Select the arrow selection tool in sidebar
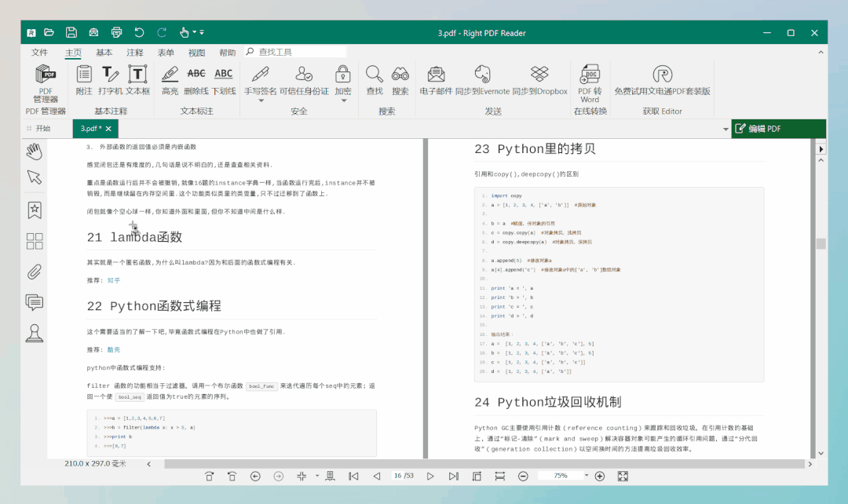848x504 pixels. (34, 177)
